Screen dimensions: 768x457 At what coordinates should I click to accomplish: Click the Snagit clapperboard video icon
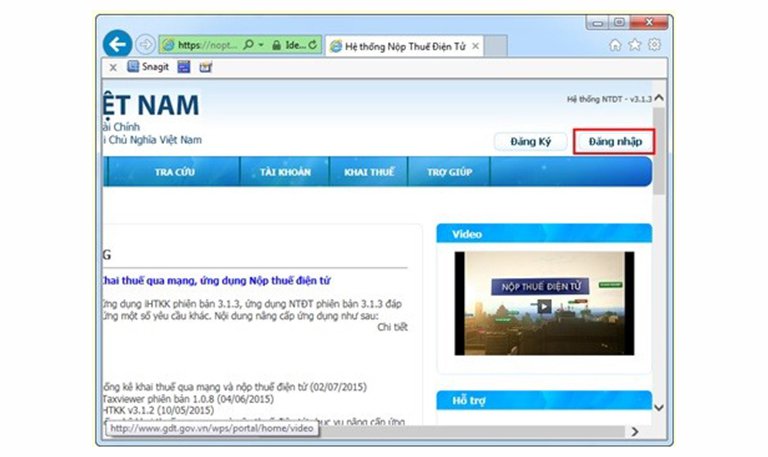[x=206, y=67]
